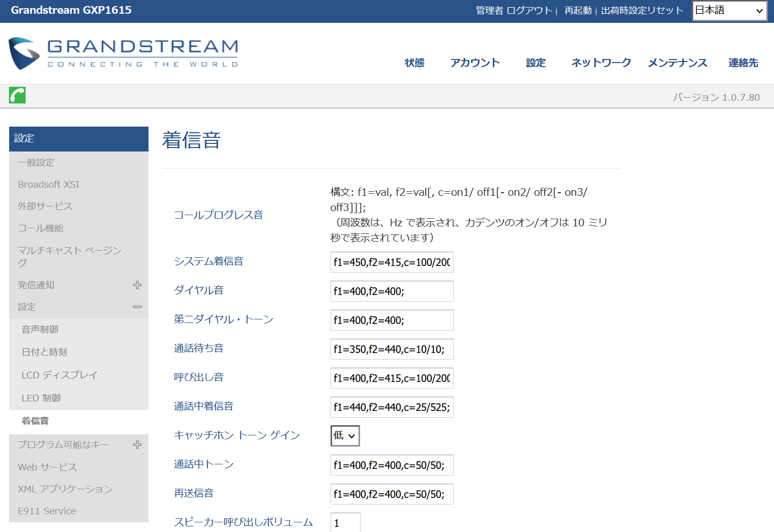Select LCD ディスプレイ in the sidebar
Image resolution: width=774 pixels, height=532 pixels.
(x=59, y=375)
